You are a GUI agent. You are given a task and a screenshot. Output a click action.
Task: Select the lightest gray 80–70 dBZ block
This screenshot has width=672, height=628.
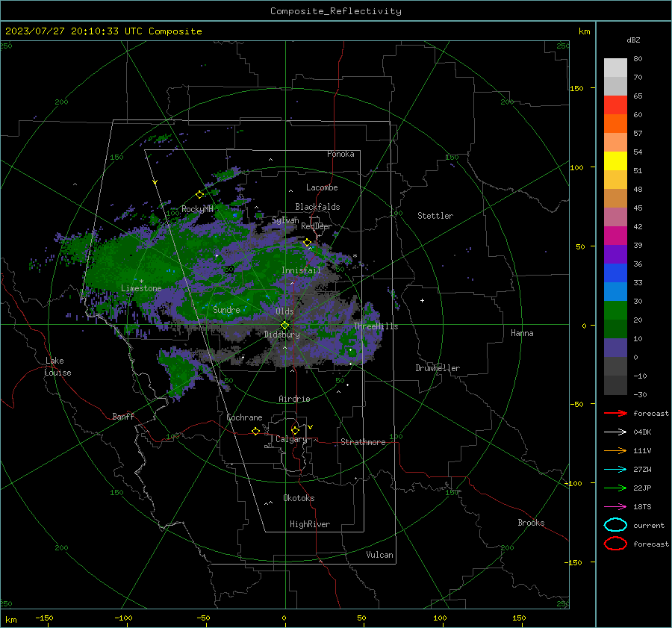tap(615, 68)
